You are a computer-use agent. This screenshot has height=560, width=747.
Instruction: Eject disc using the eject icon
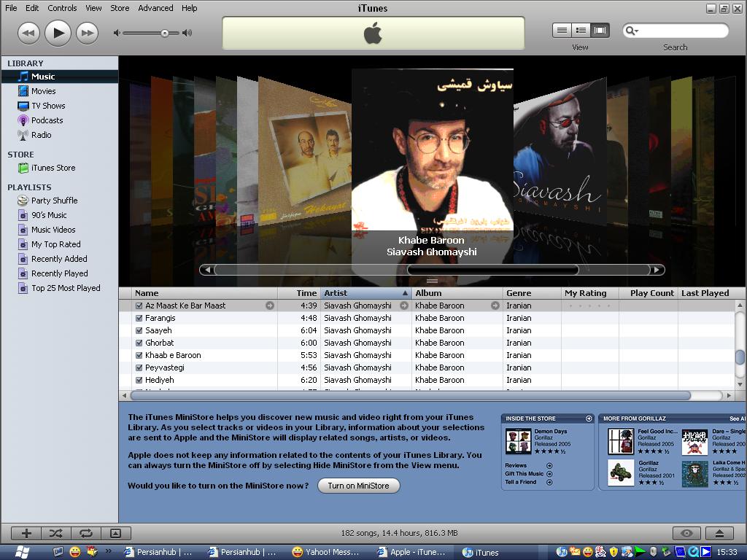point(719,533)
